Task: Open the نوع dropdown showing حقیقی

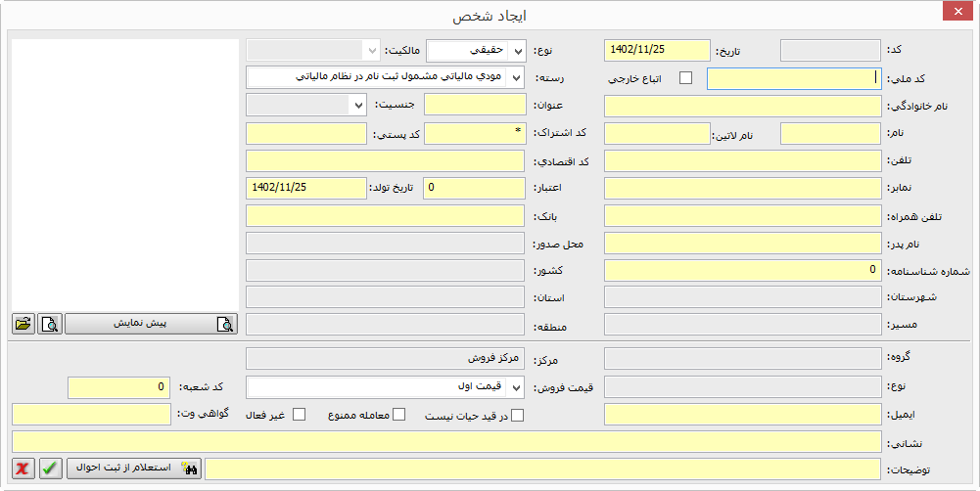Action: tap(476, 51)
